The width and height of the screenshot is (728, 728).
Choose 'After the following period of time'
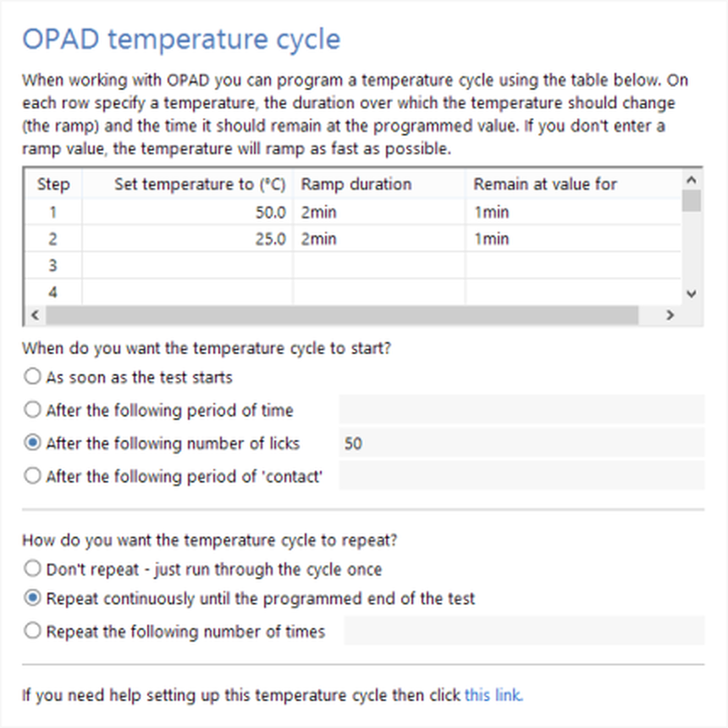[x=32, y=411]
